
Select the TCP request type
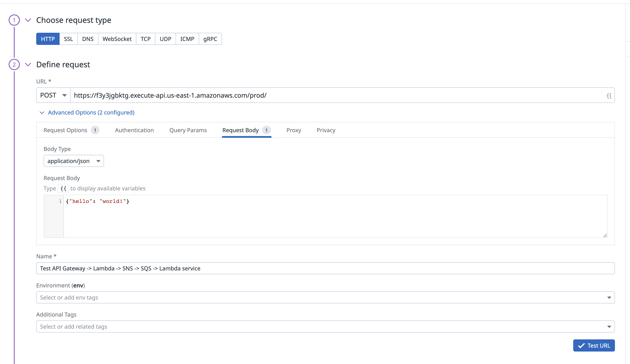pos(145,39)
